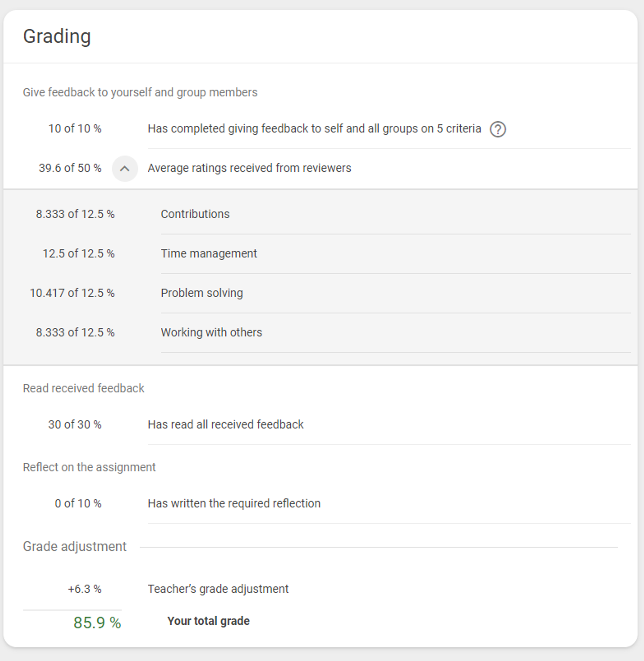
Task: Click Has written the required reflection text
Action: click(234, 504)
